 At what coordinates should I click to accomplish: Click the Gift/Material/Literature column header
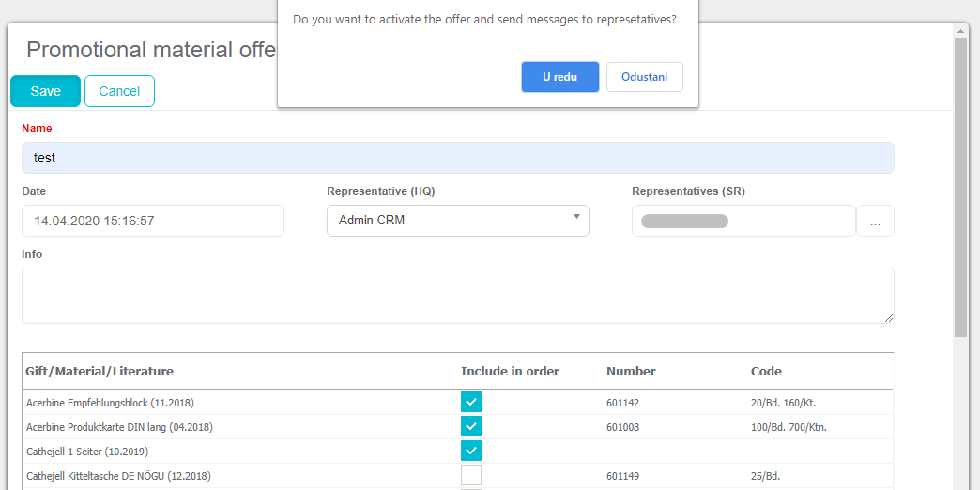pyautogui.click(x=100, y=371)
